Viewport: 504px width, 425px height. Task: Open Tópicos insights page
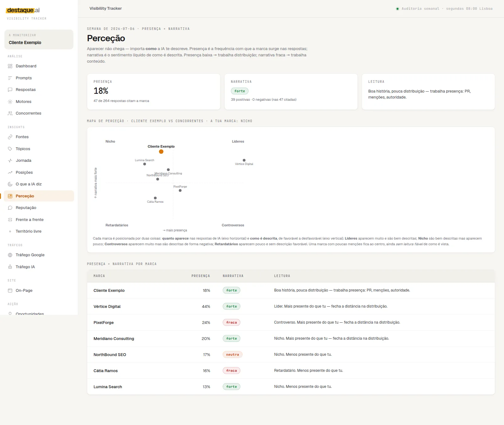coord(39,149)
